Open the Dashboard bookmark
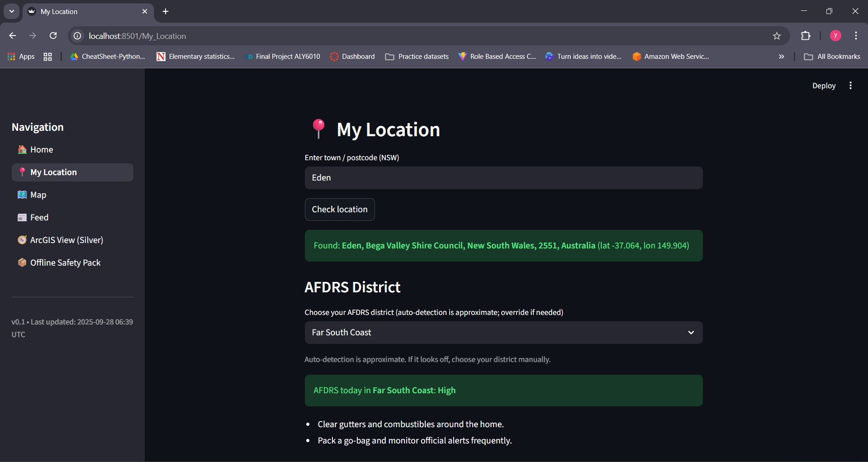Image resolution: width=868 pixels, height=462 pixels. tap(352, 57)
